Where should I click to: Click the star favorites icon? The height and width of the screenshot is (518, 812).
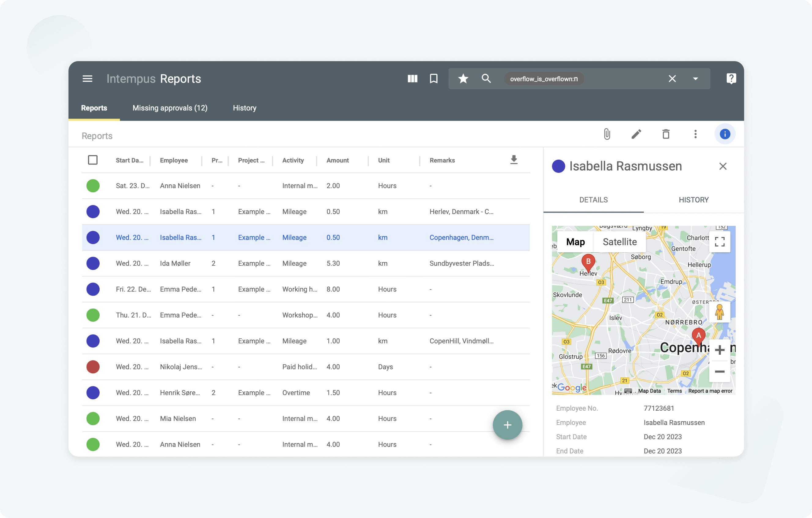[463, 79]
